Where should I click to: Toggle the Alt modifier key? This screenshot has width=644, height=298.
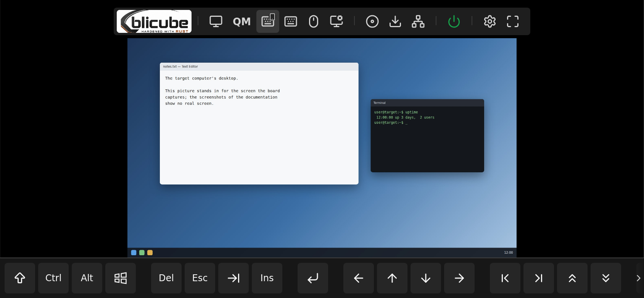(87, 278)
